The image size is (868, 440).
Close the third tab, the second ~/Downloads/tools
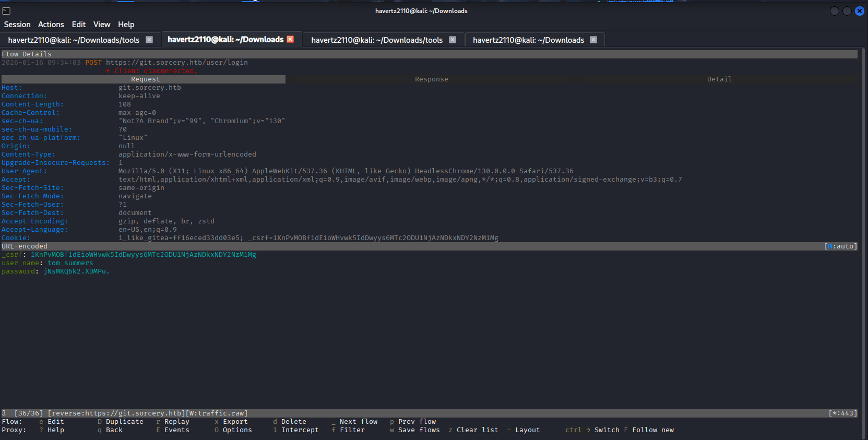pyautogui.click(x=453, y=40)
